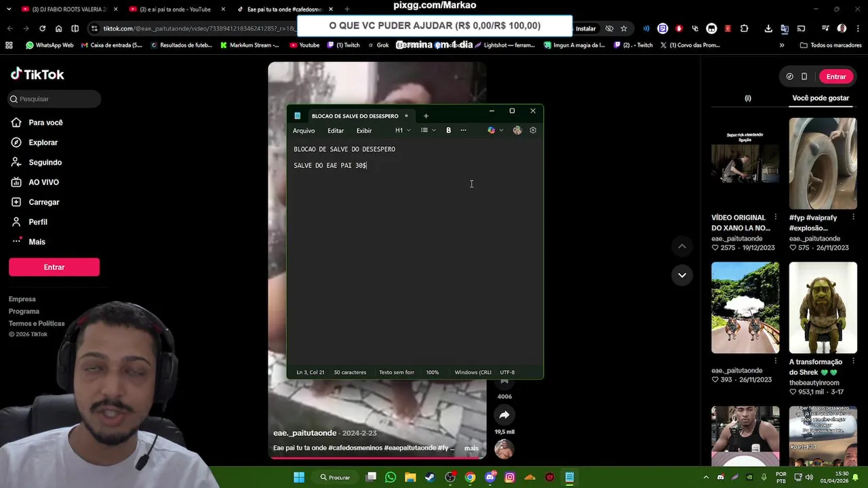Click the Ln 3, Col 21 status entry
This screenshot has width=868, height=488.
311,372
